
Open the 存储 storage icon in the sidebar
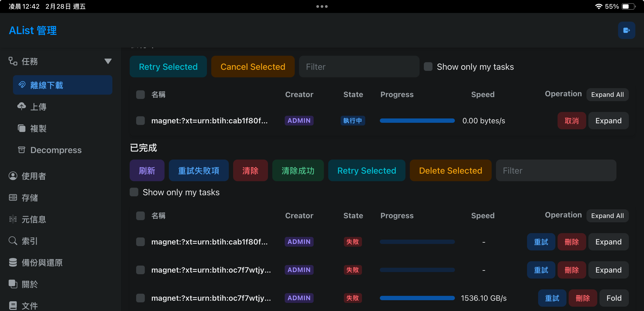click(x=13, y=198)
